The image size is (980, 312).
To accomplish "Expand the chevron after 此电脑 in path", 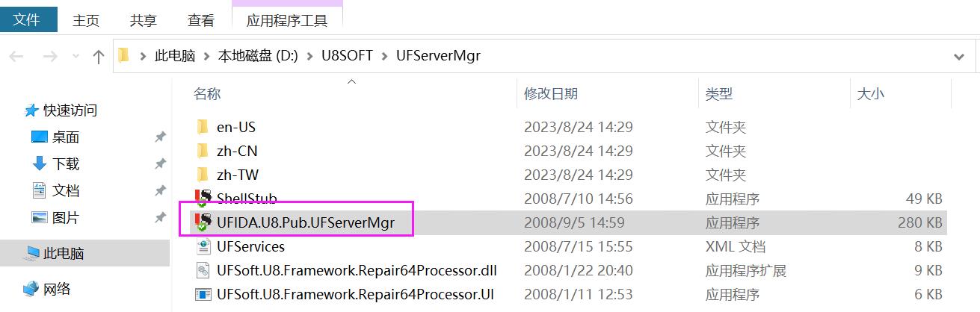I will click(x=206, y=56).
